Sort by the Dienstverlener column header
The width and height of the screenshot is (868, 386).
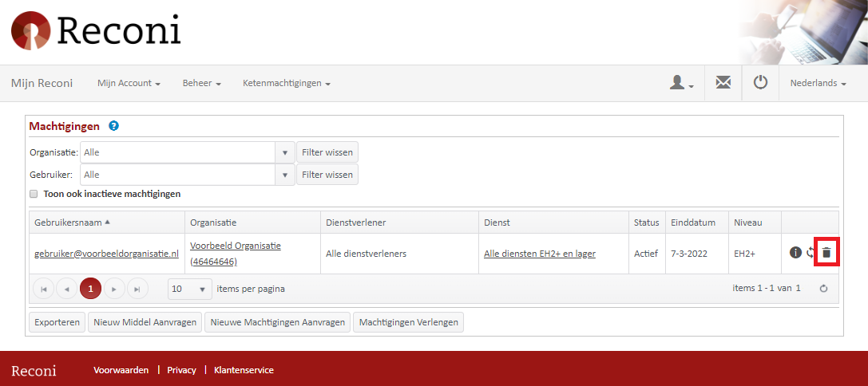pyautogui.click(x=400, y=223)
